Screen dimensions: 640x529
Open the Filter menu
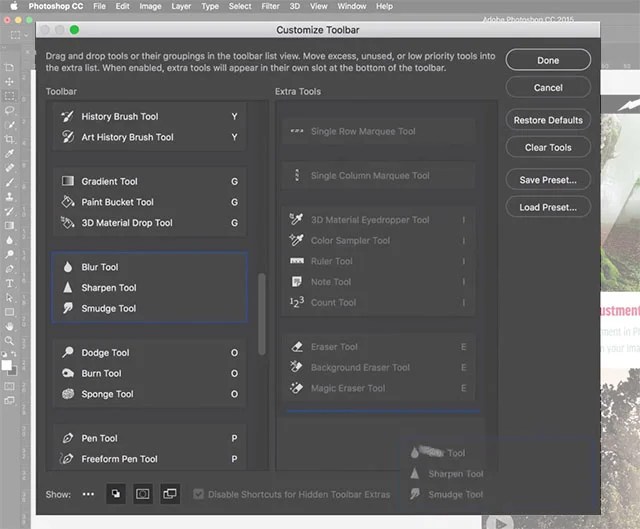[x=271, y=6]
